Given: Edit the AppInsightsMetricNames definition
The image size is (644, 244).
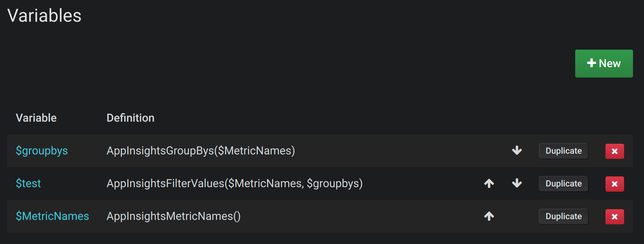Looking at the screenshot, I should (173, 216).
